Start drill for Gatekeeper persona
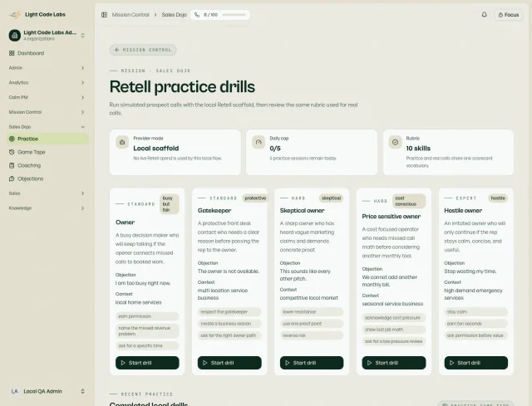532x406 pixels. click(x=229, y=363)
